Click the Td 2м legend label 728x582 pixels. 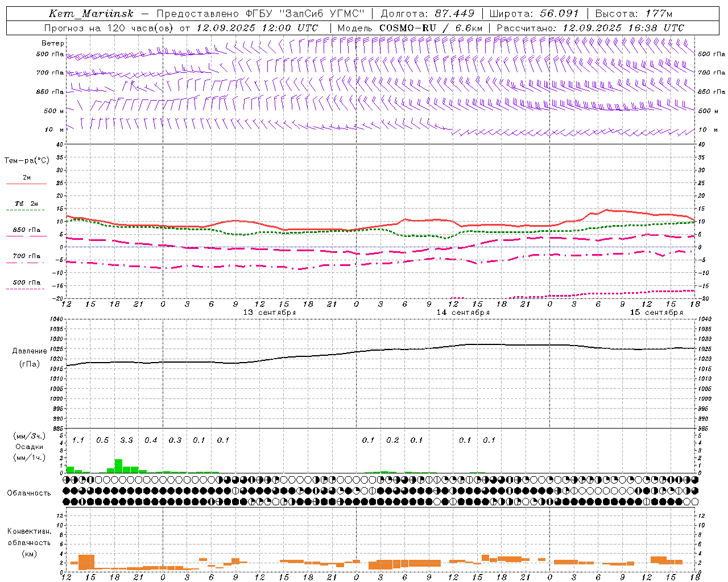tap(27, 203)
